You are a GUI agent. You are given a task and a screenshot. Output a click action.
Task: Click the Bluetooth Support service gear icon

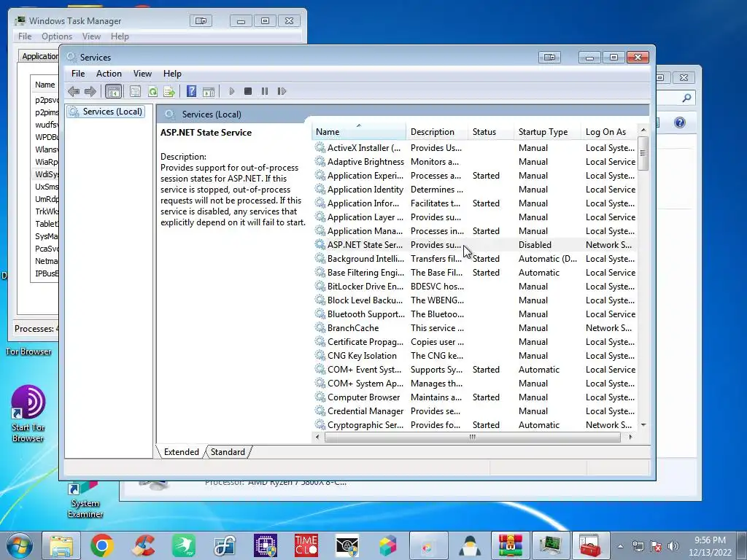pos(320,314)
